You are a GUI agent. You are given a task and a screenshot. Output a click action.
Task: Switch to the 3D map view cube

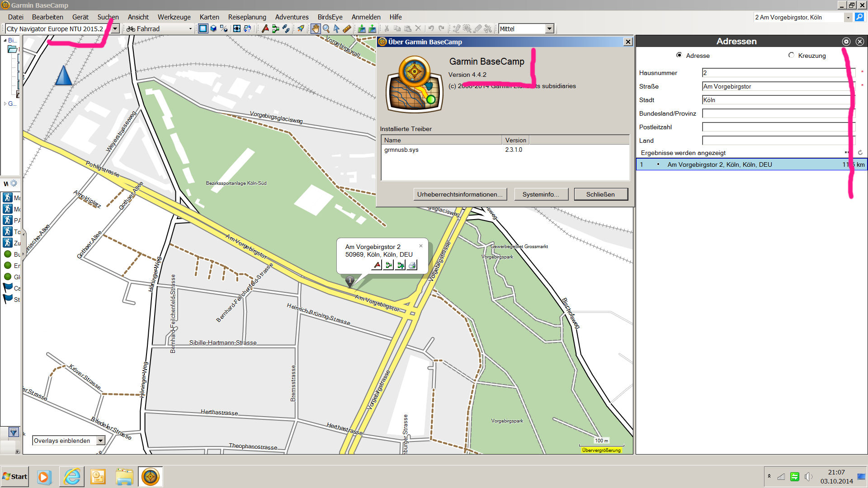tap(213, 29)
